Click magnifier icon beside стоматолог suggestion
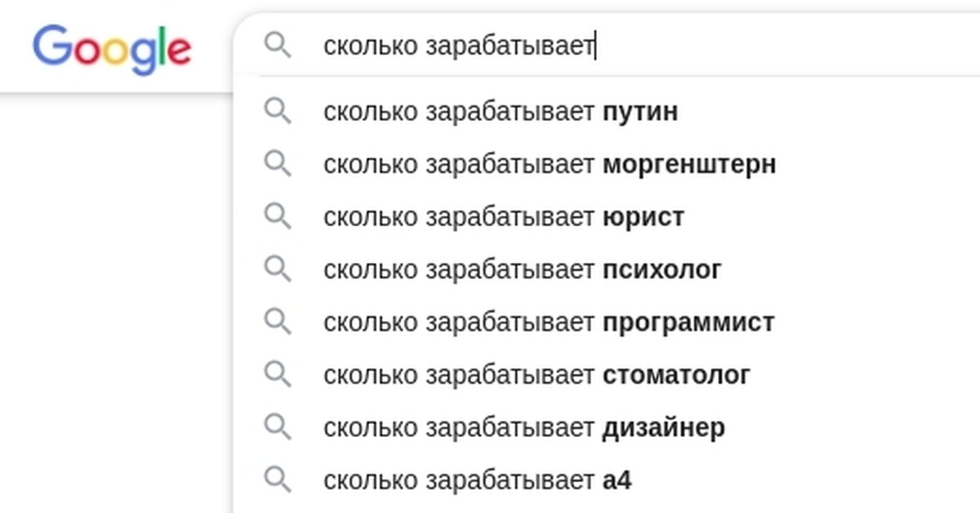 pyautogui.click(x=278, y=375)
